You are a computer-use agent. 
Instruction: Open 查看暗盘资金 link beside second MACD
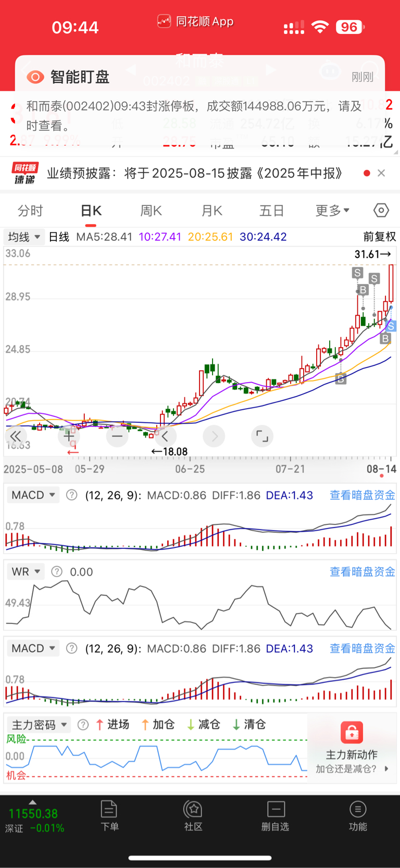(362, 649)
